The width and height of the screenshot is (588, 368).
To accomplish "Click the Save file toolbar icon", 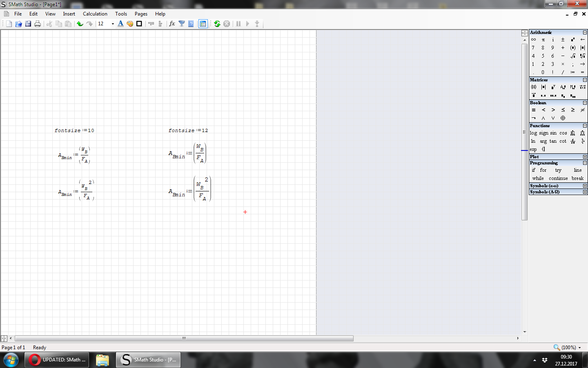I will [x=28, y=24].
